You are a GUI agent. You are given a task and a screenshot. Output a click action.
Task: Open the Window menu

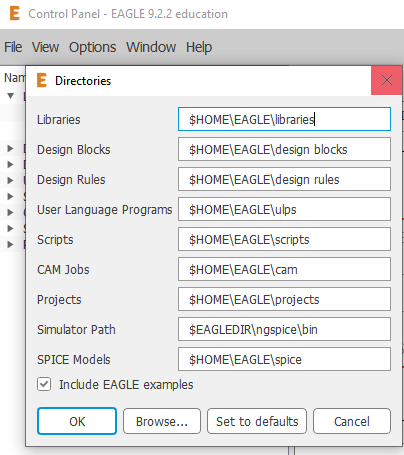click(x=151, y=47)
